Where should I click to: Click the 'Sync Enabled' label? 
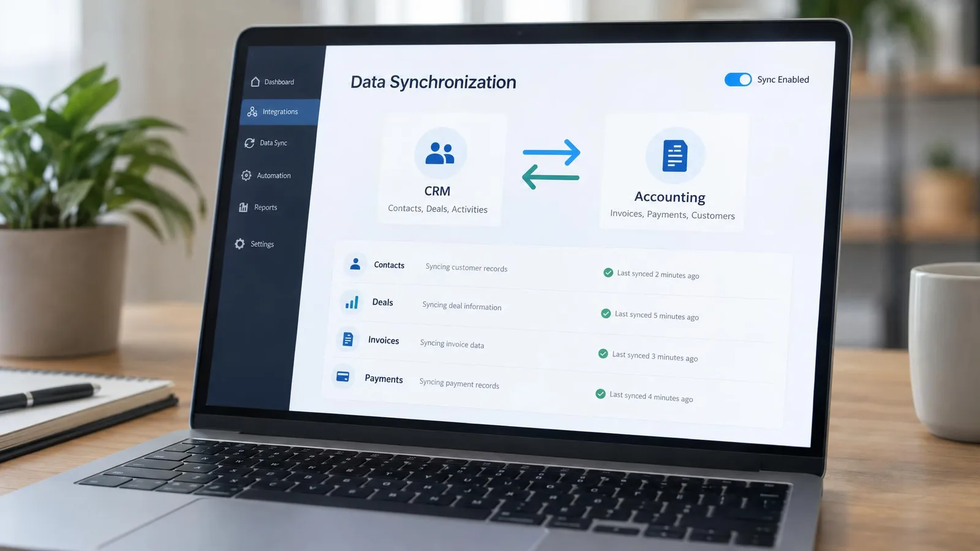coord(783,80)
